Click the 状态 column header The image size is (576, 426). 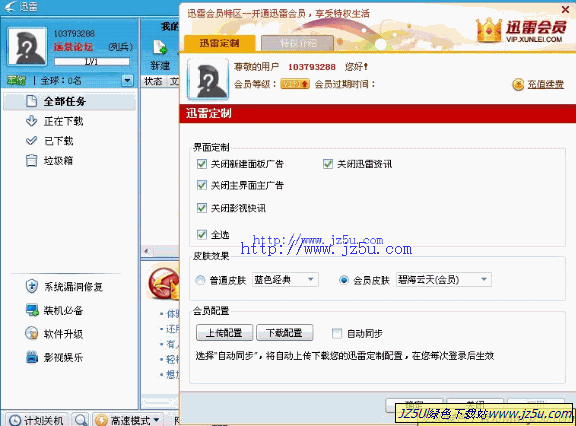(x=153, y=81)
